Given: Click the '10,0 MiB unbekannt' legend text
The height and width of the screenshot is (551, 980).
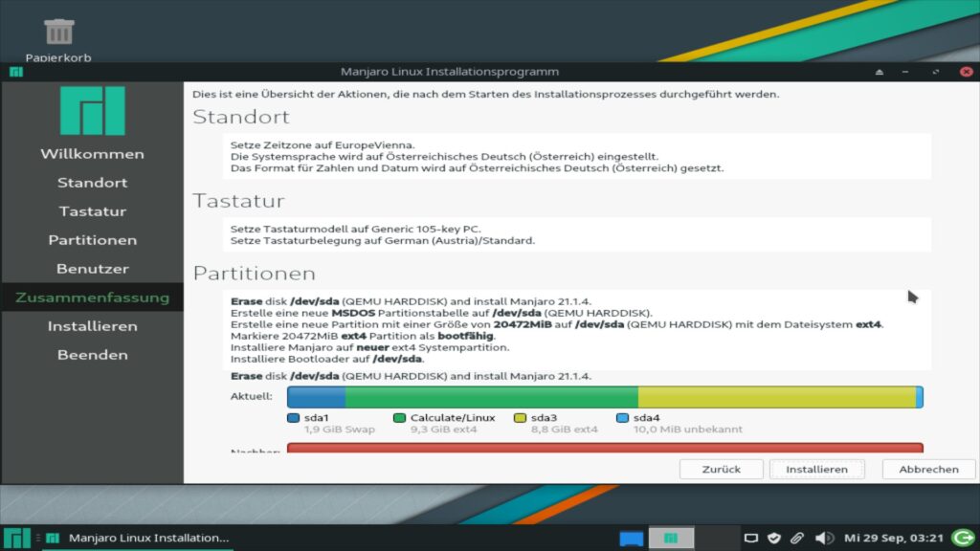Looking at the screenshot, I should tap(688, 430).
